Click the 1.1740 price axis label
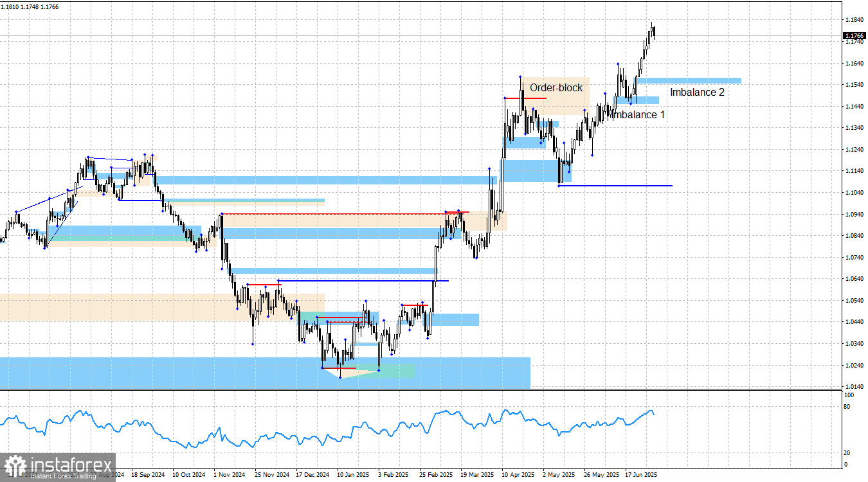The height and width of the screenshot is (482, 868). pos(854,42)
